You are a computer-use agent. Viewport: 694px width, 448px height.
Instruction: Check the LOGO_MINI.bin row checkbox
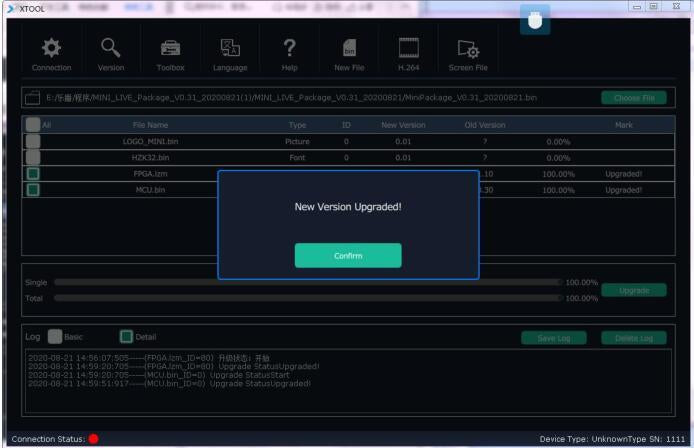click(33, 141)
